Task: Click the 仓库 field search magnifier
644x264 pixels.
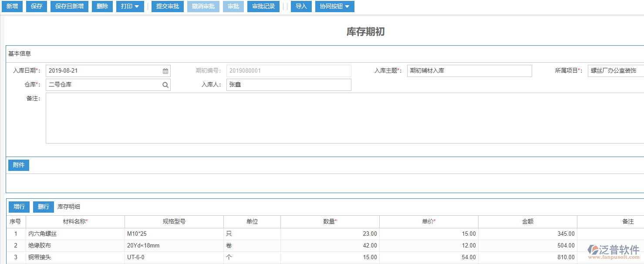Action: click(165, 84)
